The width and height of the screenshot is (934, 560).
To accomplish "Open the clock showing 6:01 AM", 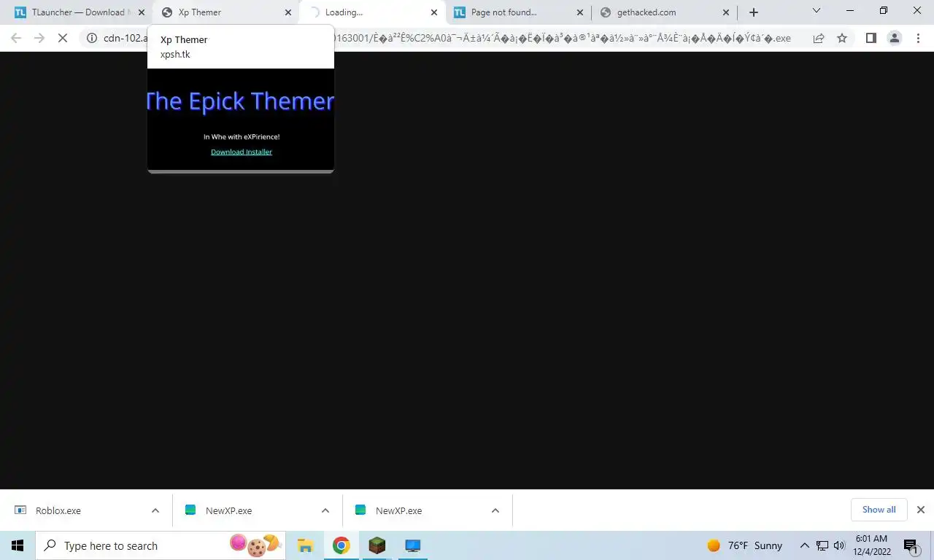I will pyautogui.click(x=871, y=545).
